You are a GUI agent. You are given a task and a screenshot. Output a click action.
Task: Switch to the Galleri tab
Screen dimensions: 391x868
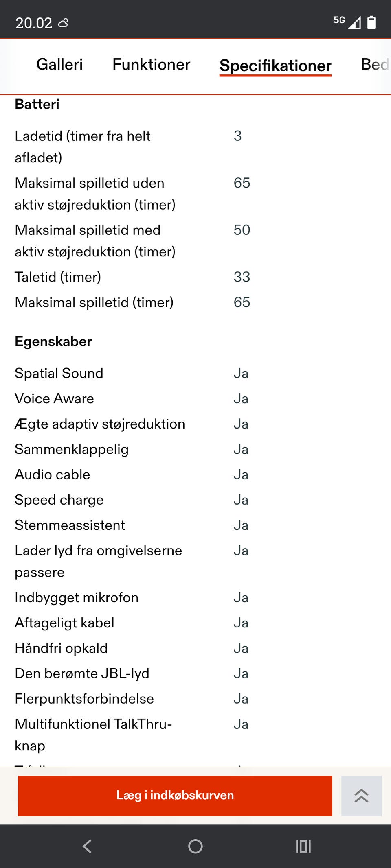pyautogui.click(x=59, y=65)
